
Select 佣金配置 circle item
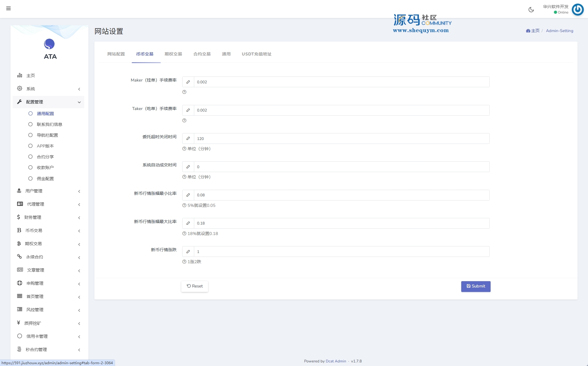pyautogui.click(x=30, y=179)
